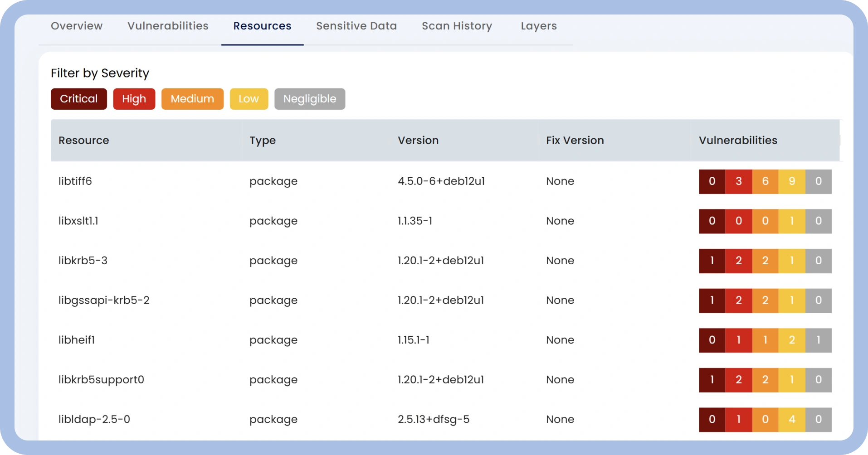Filter results by Low severity
The width and height of the screenshot is (868, 455).
click(249, 99)
